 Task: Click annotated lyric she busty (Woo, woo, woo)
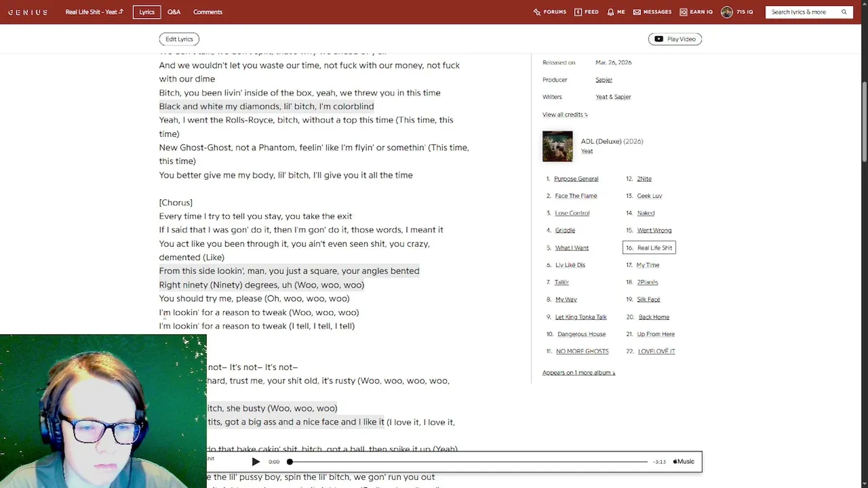[x=272, y=408]
